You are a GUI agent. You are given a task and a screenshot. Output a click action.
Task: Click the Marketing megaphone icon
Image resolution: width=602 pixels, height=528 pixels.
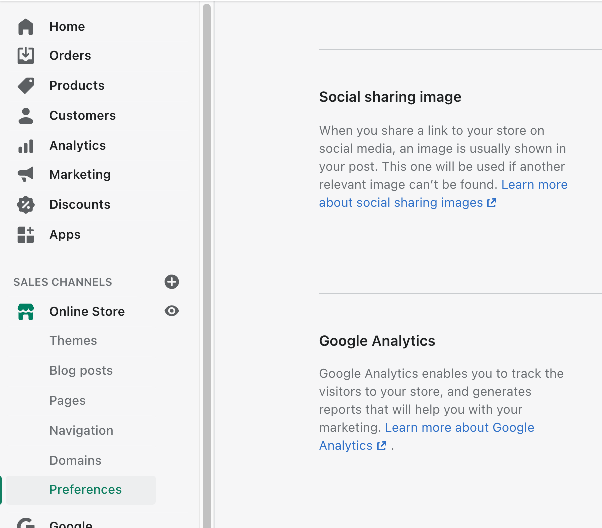[x=26, y=175]
